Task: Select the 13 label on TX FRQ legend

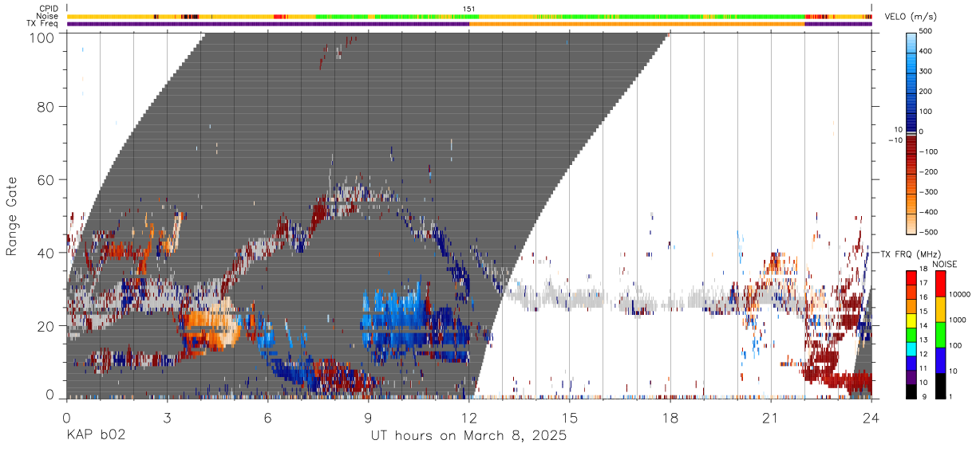Action: click(924, 340)
